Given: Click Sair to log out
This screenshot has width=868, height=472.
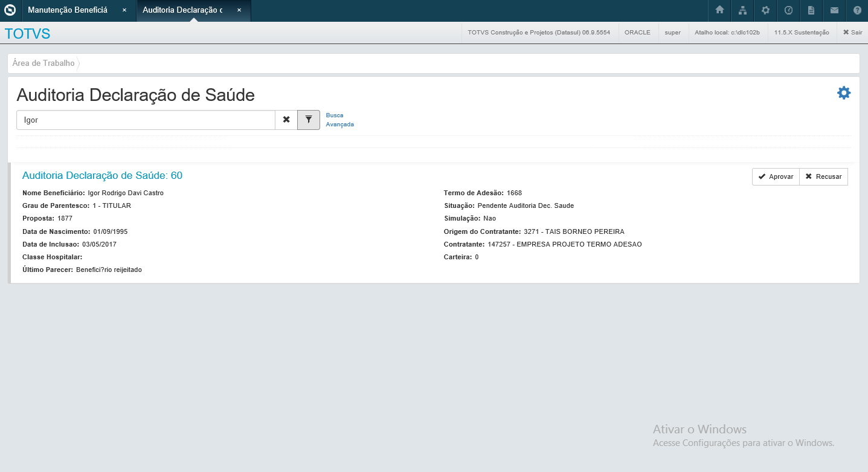Looking at the screenshot, I should coord(852,33).
